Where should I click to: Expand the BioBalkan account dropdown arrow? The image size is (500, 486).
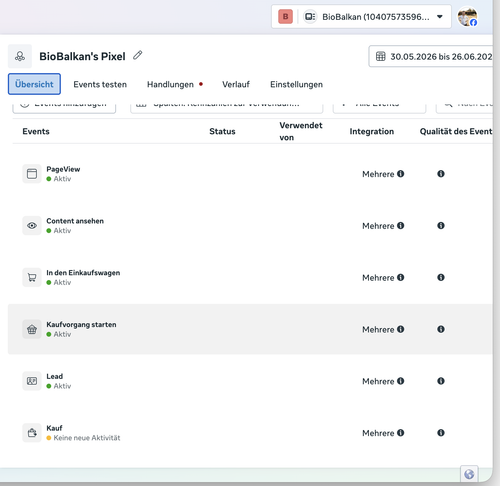[x=440, y=17]
